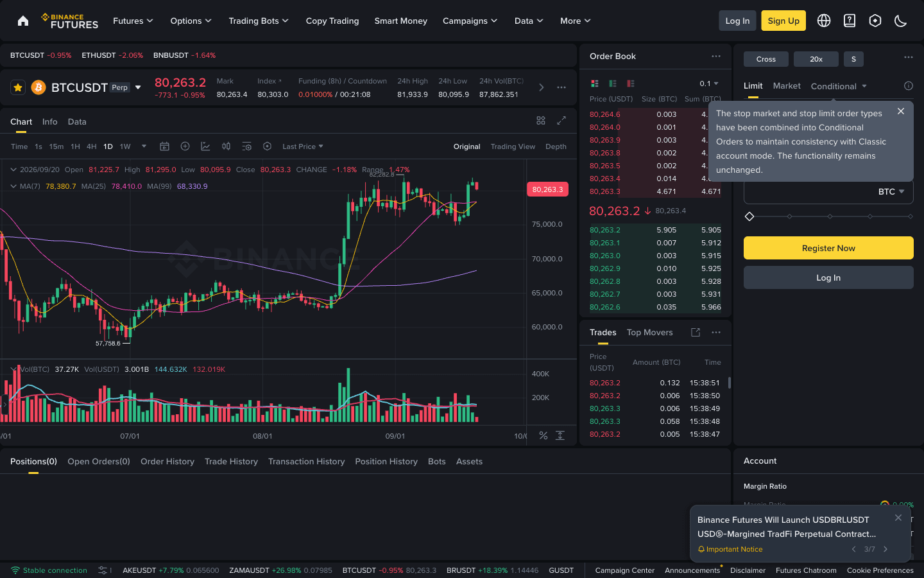Image resolution: width=924 pixels, height=578 pixels.
Task: Switch chart to Depth mode
Action: point(556,146)
